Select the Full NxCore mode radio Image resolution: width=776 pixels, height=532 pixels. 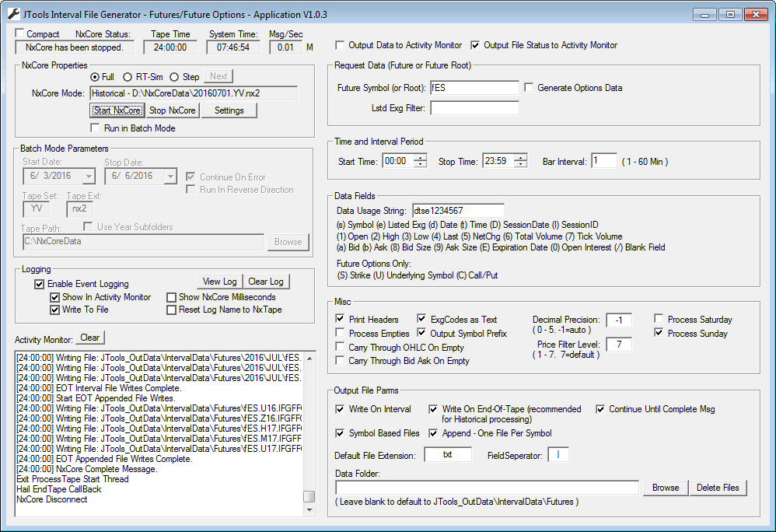(x=95, y=77)
